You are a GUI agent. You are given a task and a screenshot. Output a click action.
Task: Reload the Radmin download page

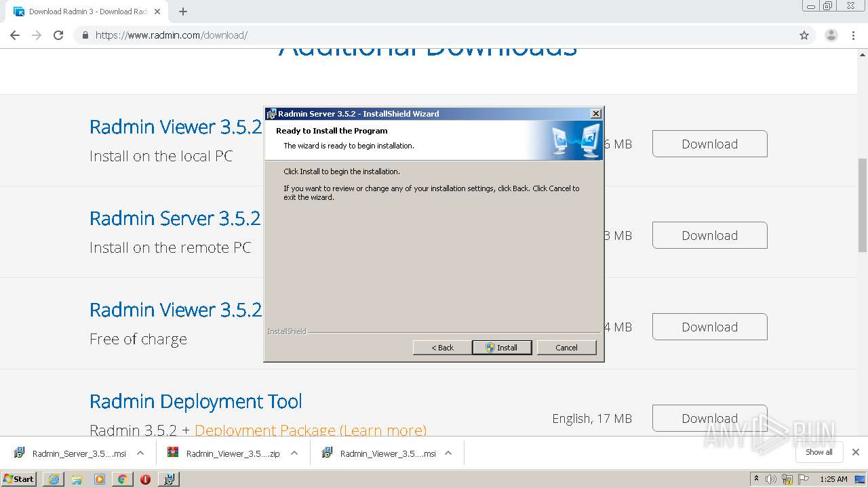(58, 35)
